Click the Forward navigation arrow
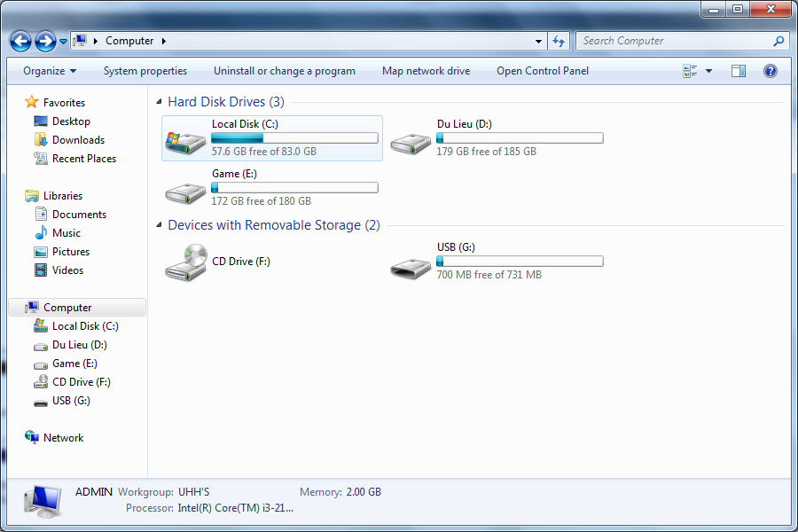Screen dimensions: 798x532 [x=45, y=42]
